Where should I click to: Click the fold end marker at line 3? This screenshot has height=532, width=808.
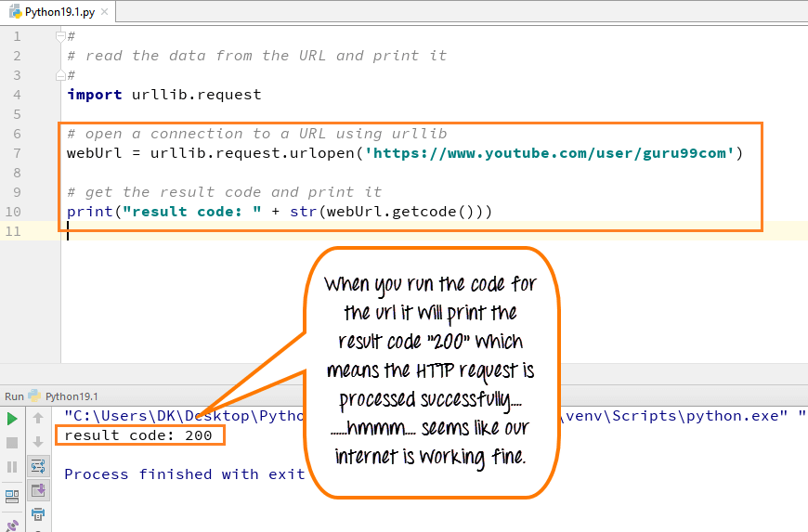[61, 75]
